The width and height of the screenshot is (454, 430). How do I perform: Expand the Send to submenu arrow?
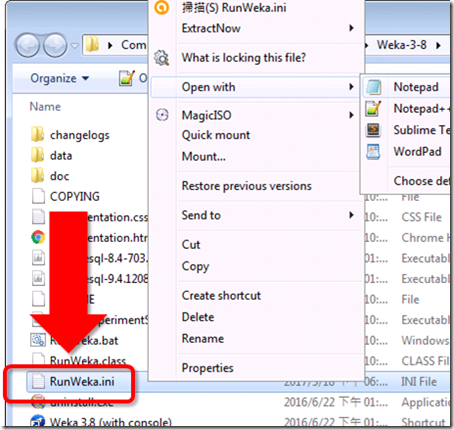click(x=351, y=215)
